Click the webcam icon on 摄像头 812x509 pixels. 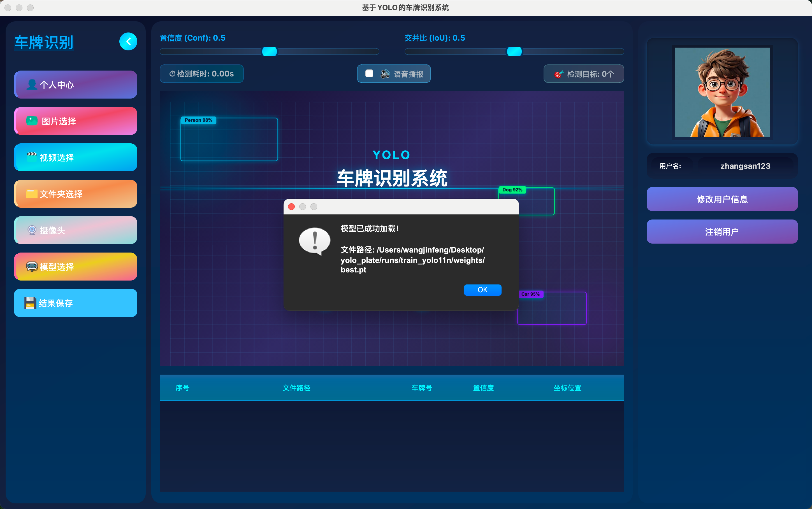[32, 230]
